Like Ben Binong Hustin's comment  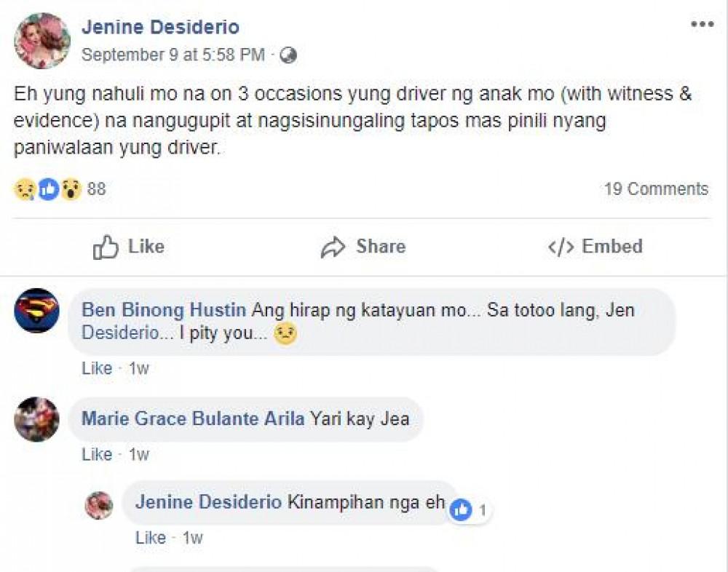(97, 368)
